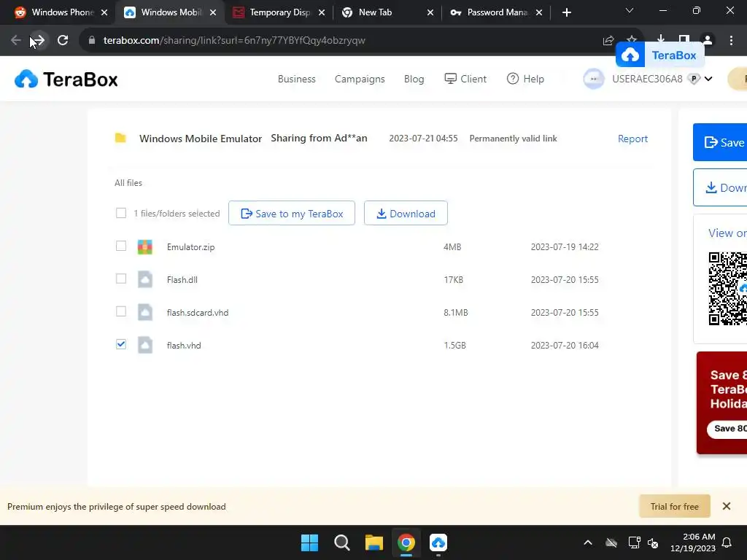Uncheck the flash.vhd checkbox
This screenshot has height=560, width=747.
pos(121,344)
